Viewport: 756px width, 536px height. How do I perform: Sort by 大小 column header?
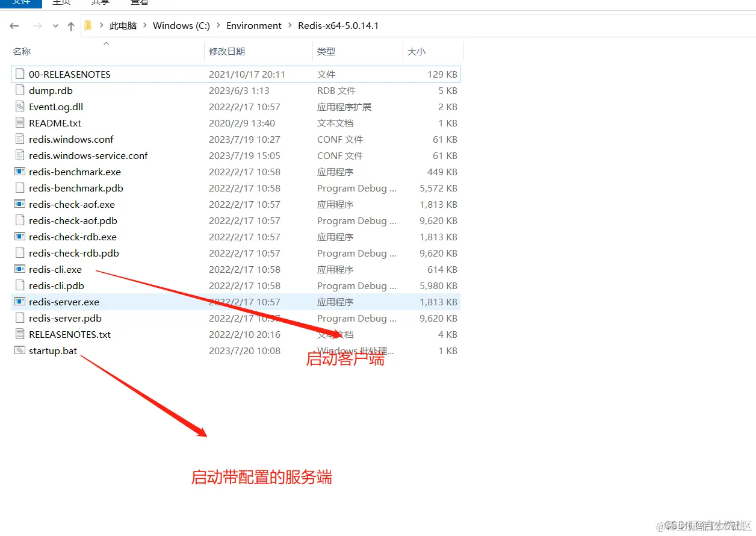417,52
